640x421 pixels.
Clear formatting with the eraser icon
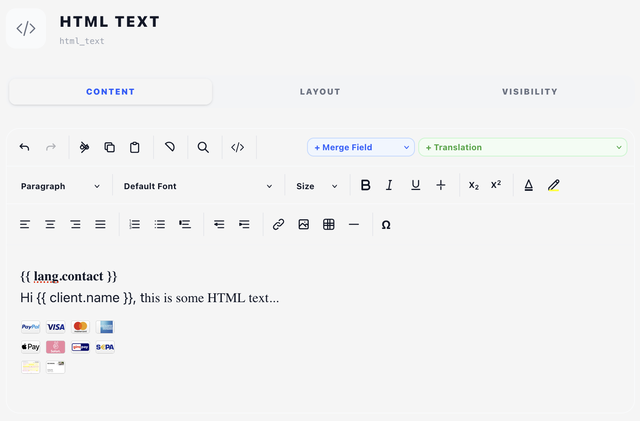[170, 147]
